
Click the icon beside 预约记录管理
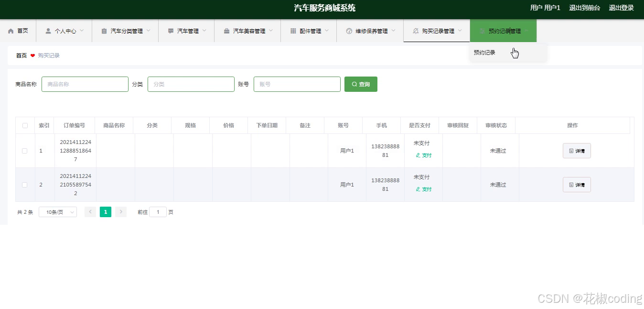coord(482,31)
